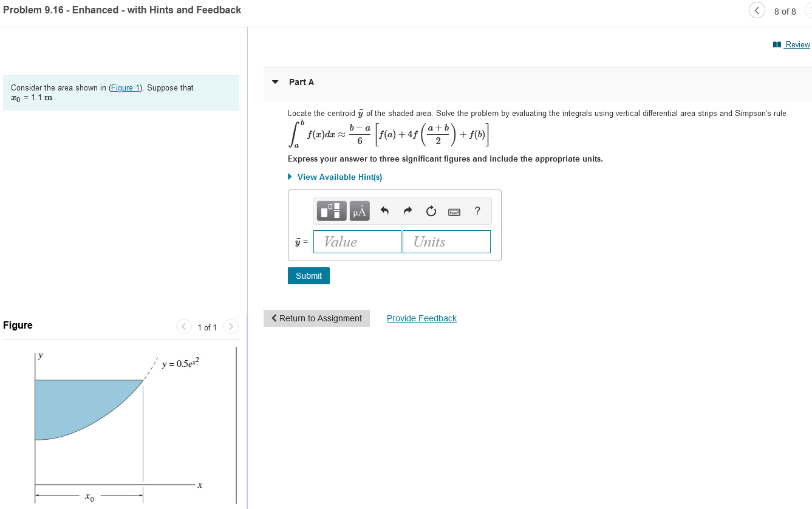Image resolution: width=812 pixels, height=509 pixels.
Task: Collapse the Part A section
Action: click(x=275, y=81)
